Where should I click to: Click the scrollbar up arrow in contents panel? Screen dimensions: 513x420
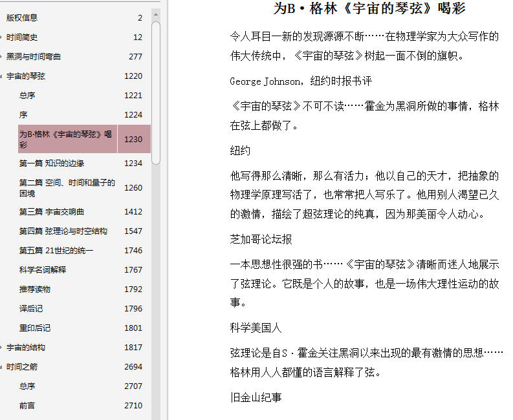tap(156, 15)
